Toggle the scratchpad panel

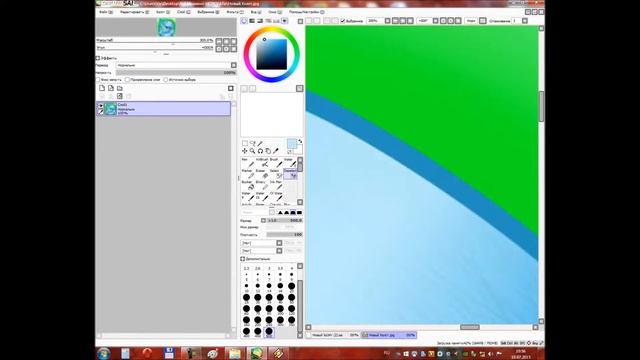pos(284,20)
